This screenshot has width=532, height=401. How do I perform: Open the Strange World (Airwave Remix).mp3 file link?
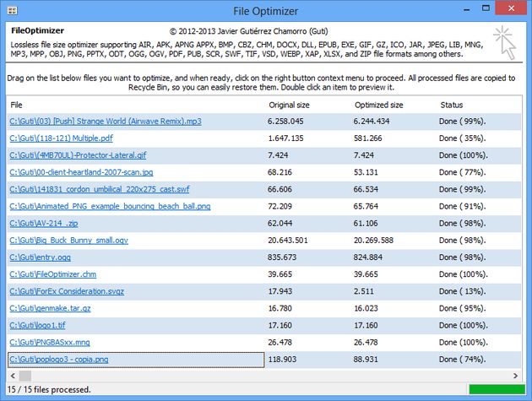[106, 122]
